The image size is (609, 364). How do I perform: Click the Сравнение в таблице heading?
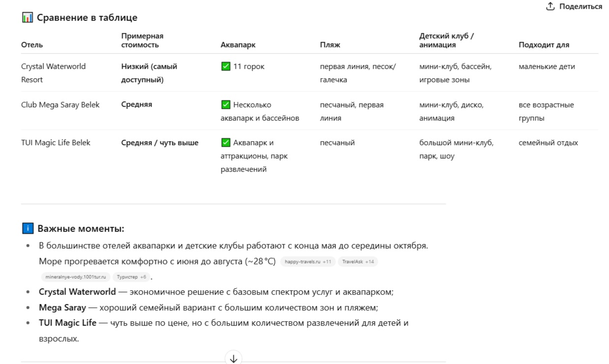[x=87, y=18]
